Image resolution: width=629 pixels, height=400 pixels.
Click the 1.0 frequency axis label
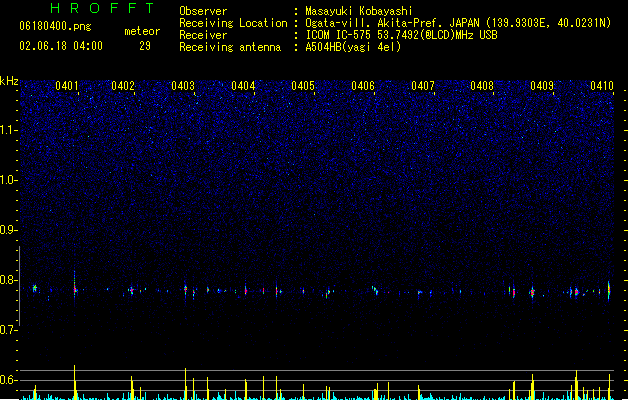[8, 180]
